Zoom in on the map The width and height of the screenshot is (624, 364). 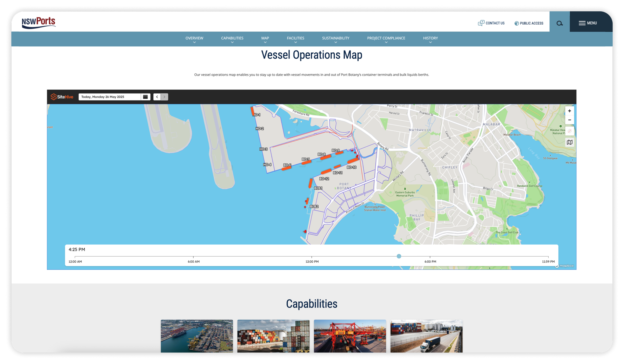pyautogui.click(x=570, y=111)
